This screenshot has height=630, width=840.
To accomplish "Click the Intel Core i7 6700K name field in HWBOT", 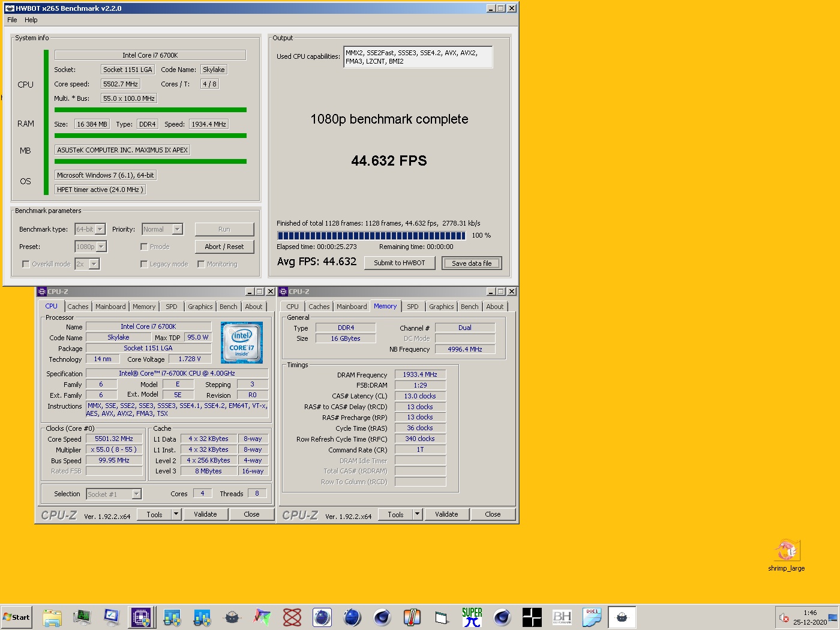I will (x=150, y=55).
